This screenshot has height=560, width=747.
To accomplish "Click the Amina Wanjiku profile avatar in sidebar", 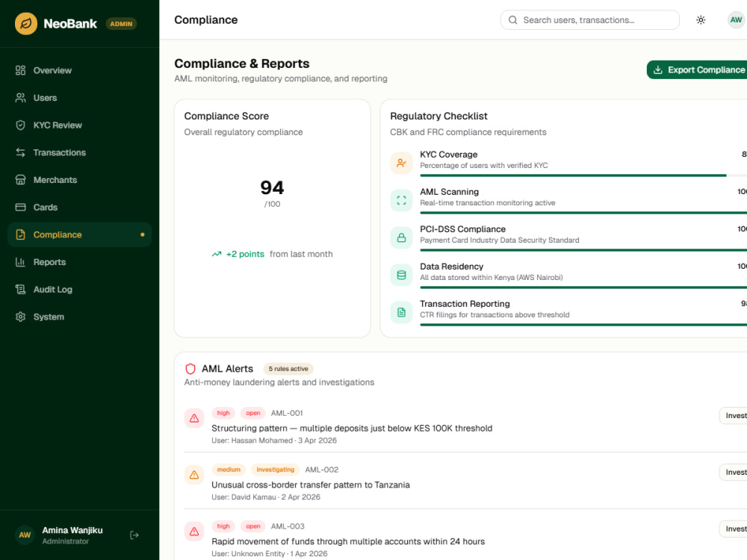I will (x=25, y=535).
